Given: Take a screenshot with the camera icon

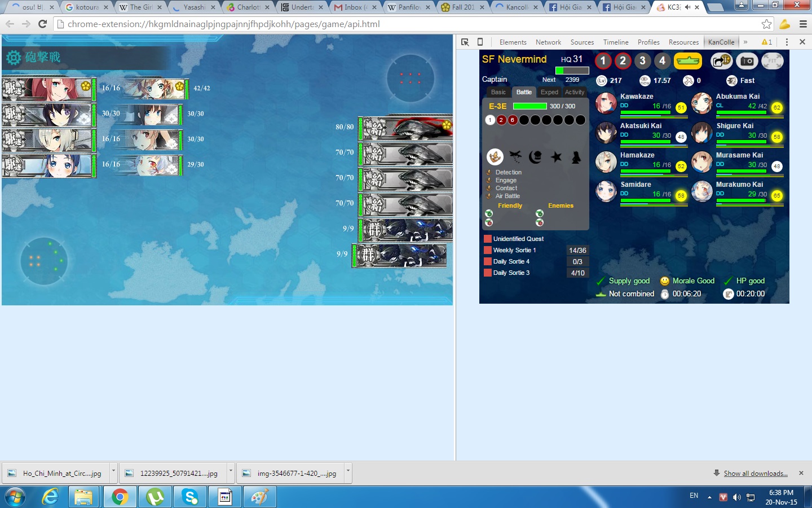Looking at the screenshot, I should pos(747,60).
